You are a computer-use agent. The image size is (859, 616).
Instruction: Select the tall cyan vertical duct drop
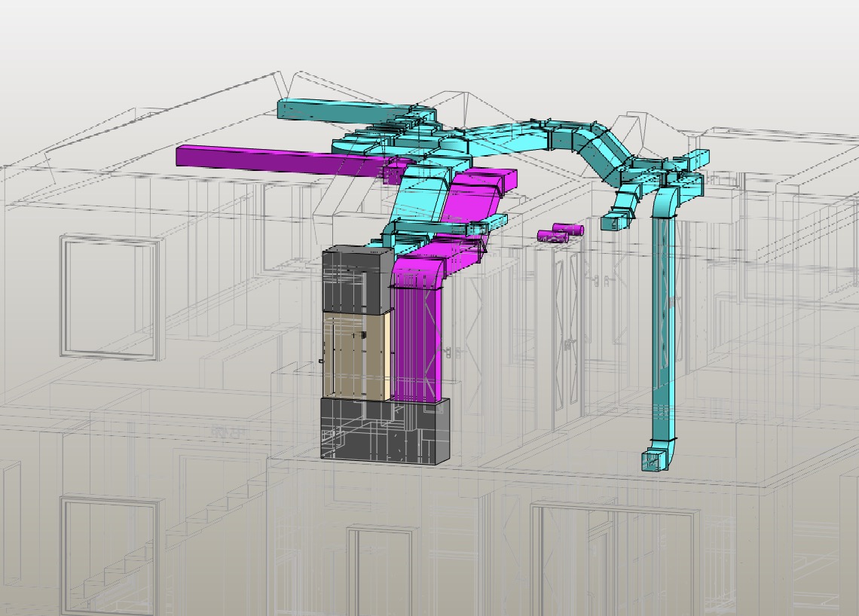663,324
